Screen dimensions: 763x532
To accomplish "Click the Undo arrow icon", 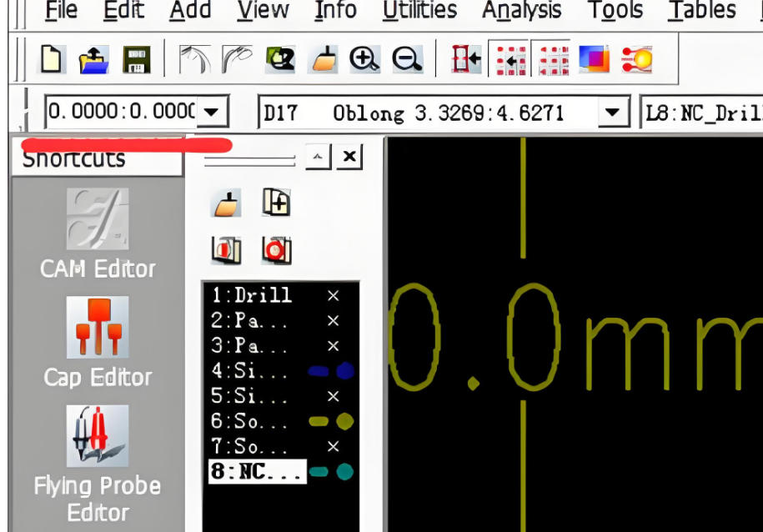I will pyautogui.click(x=194, y=60).
